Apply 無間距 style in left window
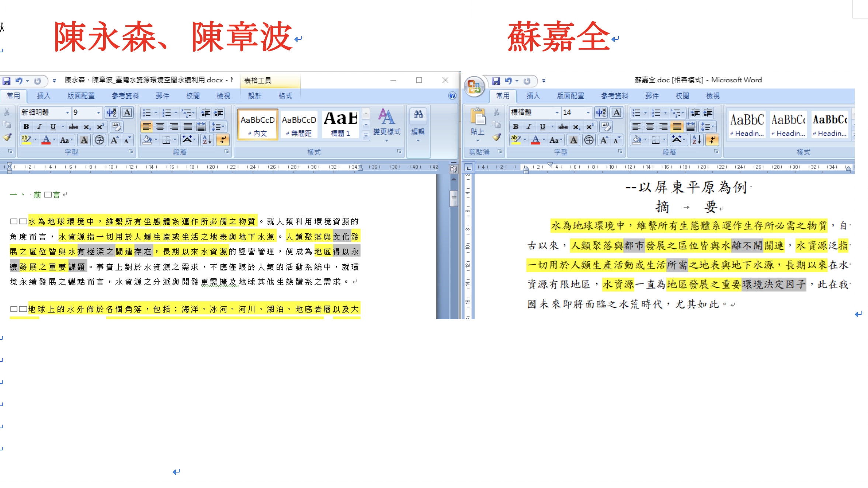The height and width of the screenshot is (488, 868). [299, 124]
